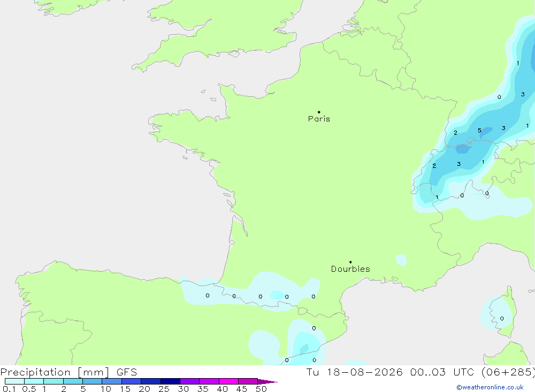535x392 pixels.
Task: Pick the legend swatch between 20 and 25
Action: click(151, 381)
